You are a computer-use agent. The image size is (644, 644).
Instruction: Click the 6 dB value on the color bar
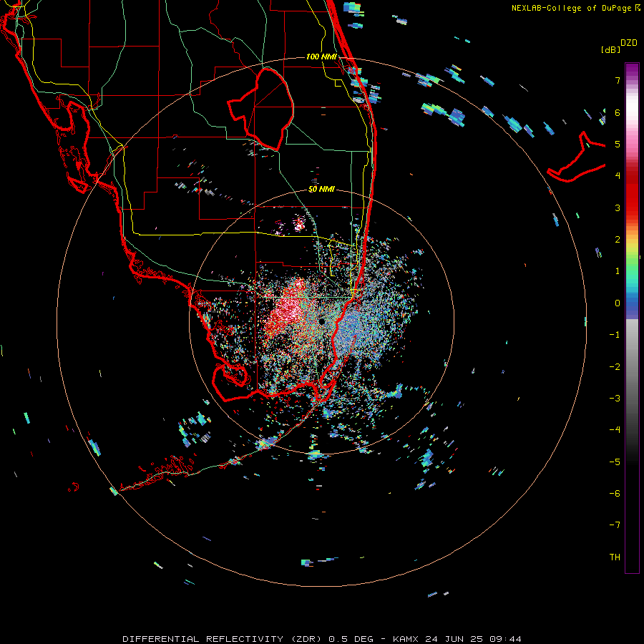click(618, 112)
